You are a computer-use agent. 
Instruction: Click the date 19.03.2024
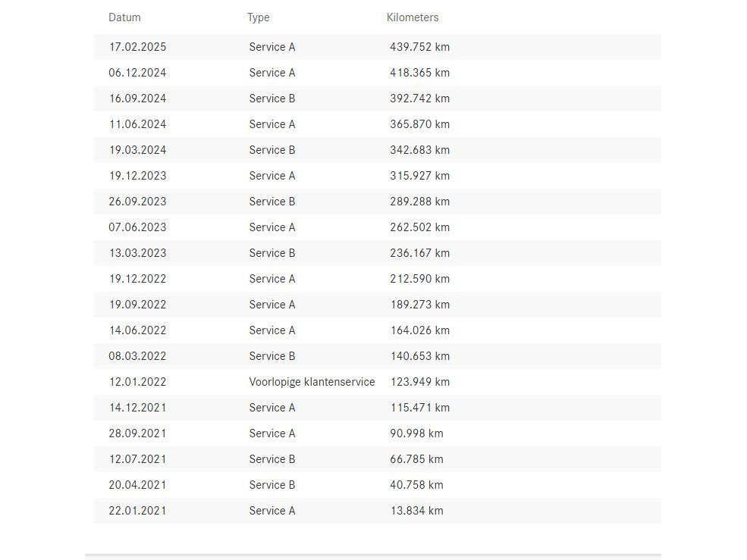(x=138, y=150)
